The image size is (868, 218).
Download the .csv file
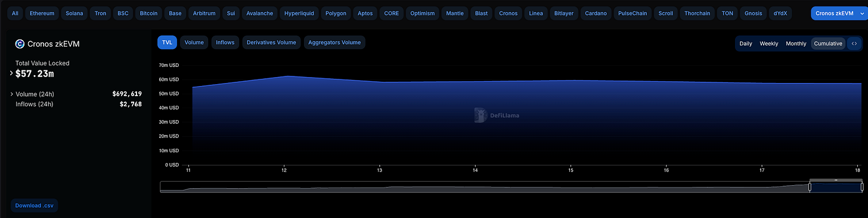(34, 205)
